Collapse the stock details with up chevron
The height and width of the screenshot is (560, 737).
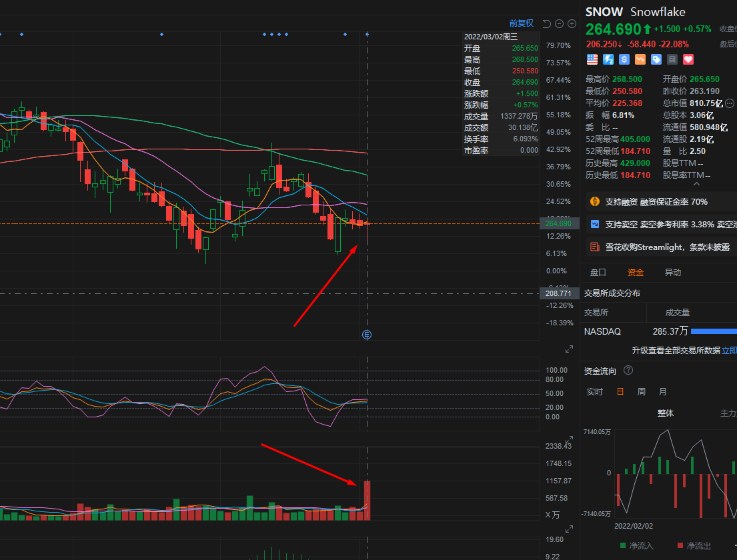pyautogui.click(x=696, y=184)
